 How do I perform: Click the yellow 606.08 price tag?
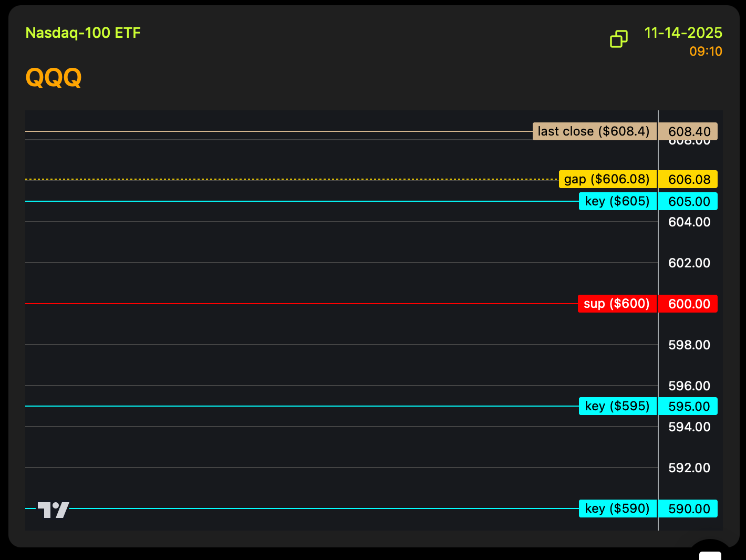pyautogui.click(x=689, y=179)
